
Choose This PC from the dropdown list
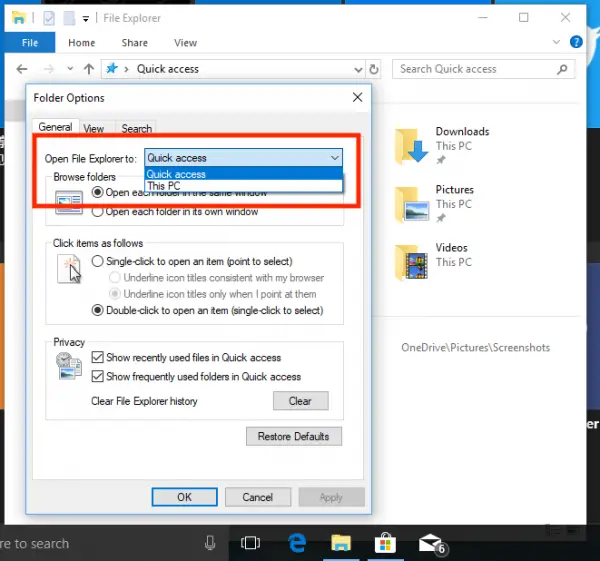coord(243,186)
